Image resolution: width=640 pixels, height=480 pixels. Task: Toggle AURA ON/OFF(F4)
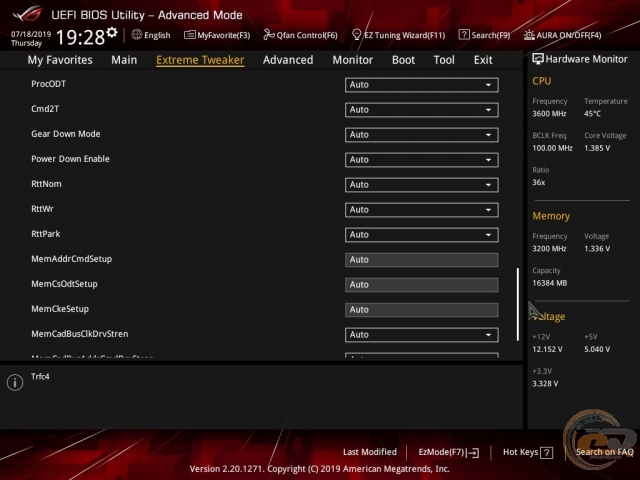[562, 35]
